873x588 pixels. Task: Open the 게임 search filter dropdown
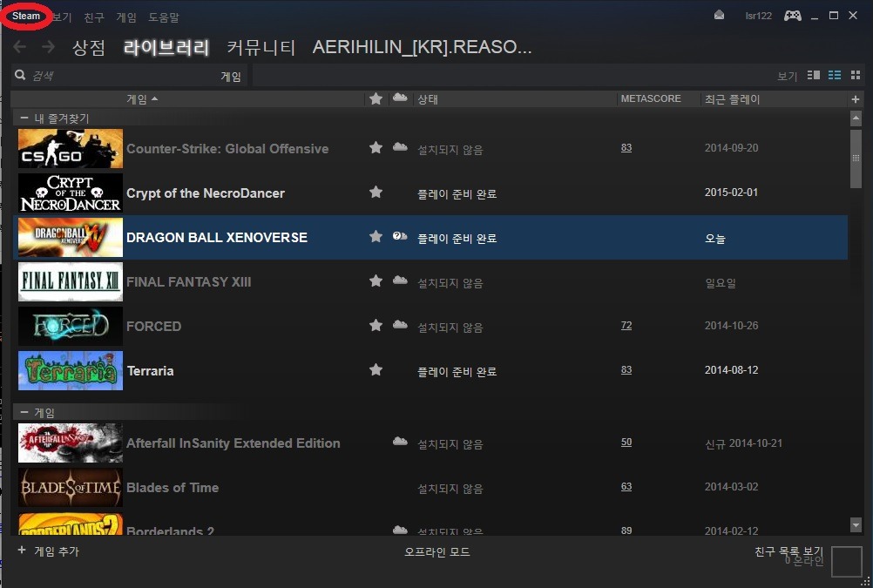[230, 77]
